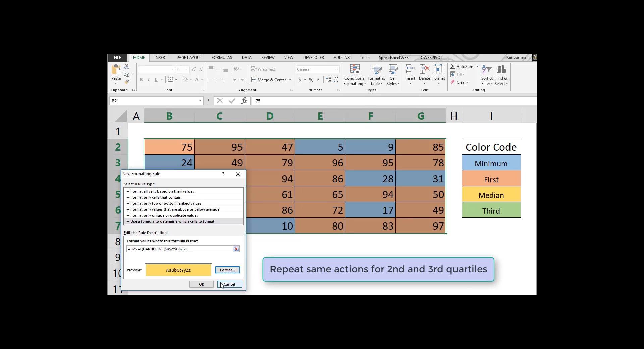Screen dimensions: 644x349
Task: Click the Find & Select icon
Action: coord(501,74)
